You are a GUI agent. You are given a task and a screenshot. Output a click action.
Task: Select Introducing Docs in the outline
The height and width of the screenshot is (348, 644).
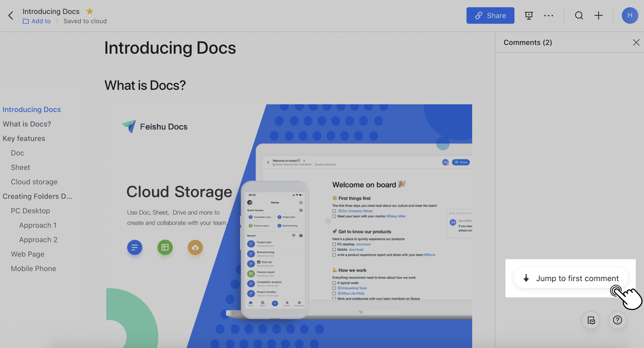32,109
